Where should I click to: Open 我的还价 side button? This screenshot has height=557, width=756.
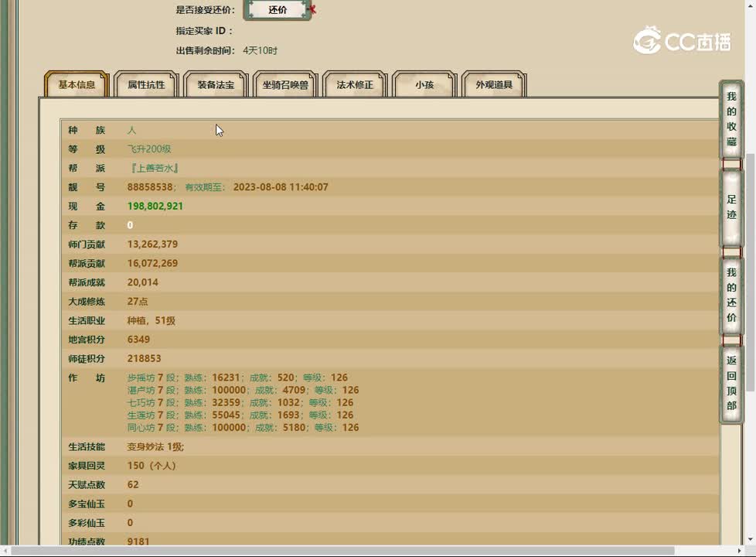coord(731,295)
